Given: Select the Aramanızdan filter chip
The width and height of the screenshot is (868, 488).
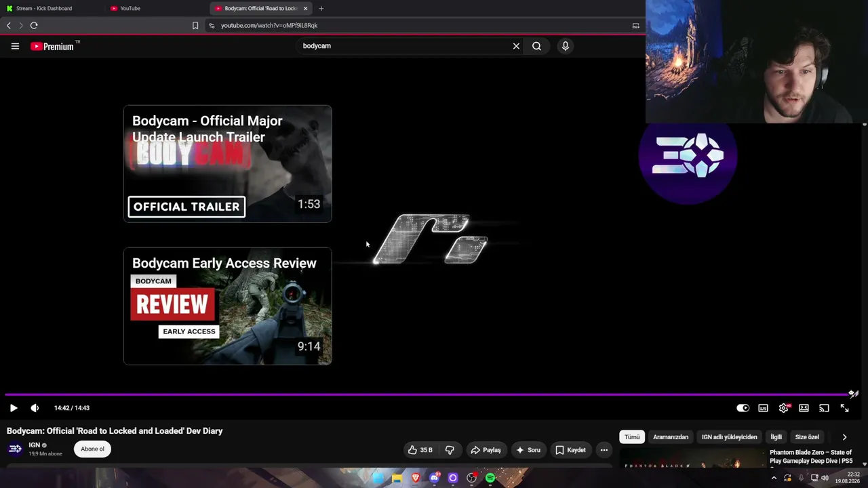Looking at the screenshot, I should coord(671,437).
